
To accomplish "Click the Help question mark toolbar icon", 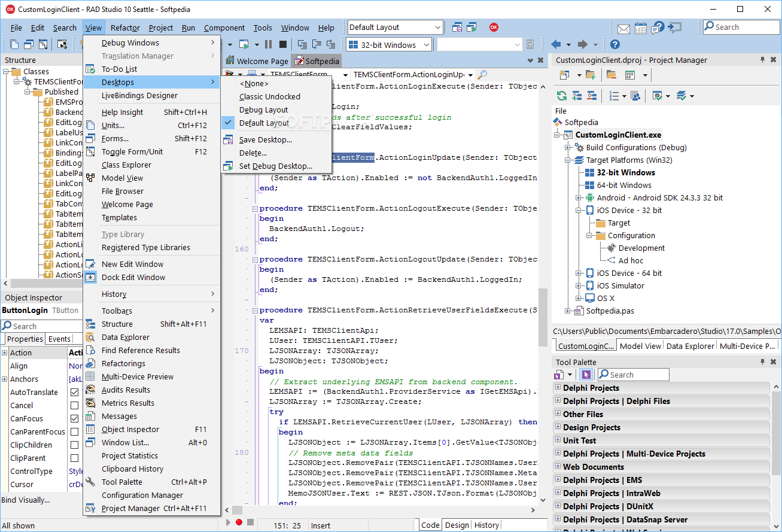I will pyautogui.click(x=615, y=44).
